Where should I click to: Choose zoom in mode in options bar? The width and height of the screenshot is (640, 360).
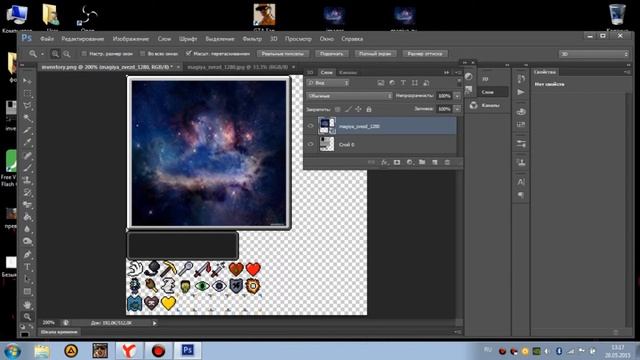coord(55,54)
